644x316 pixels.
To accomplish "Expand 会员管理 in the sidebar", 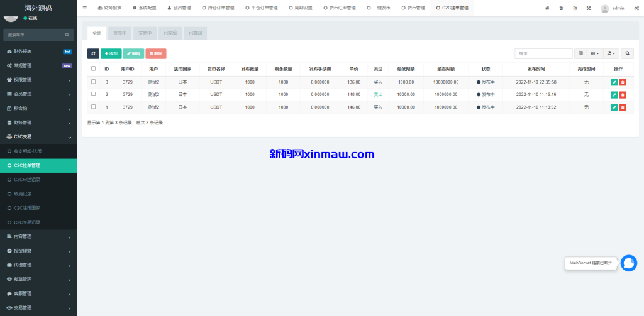I will [38, 94].
